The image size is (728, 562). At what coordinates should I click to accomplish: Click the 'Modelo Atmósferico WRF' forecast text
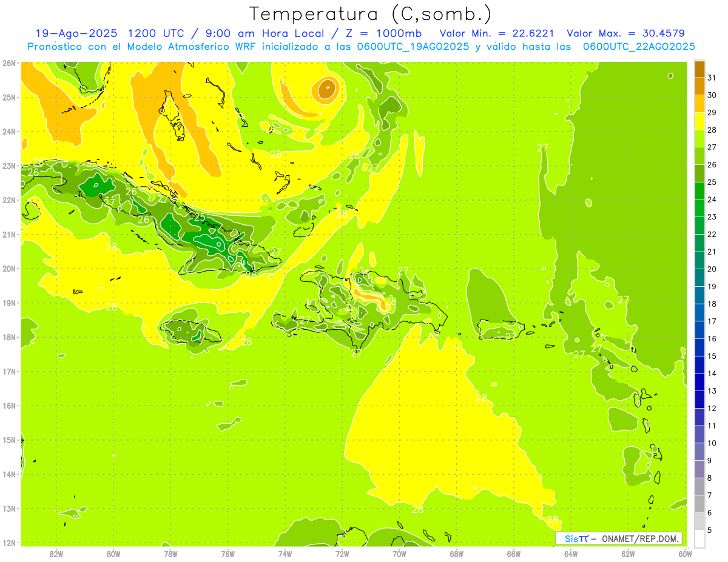pos(191,47)
